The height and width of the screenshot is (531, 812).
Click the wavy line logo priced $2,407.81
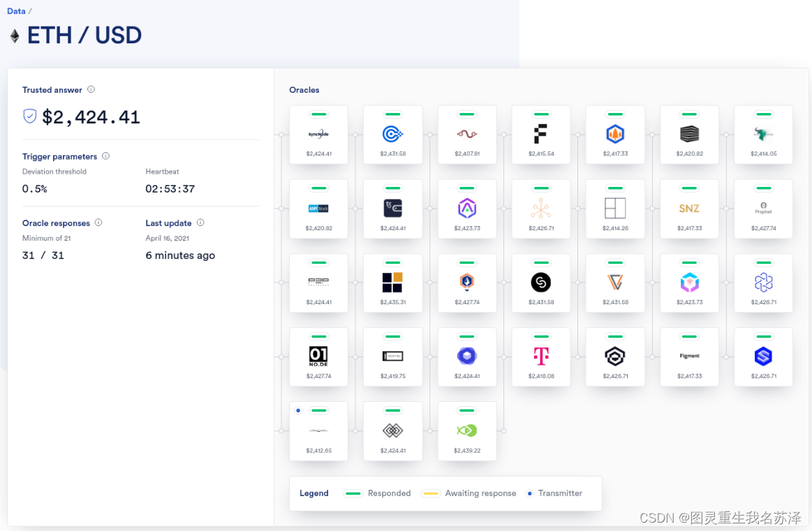466,134
